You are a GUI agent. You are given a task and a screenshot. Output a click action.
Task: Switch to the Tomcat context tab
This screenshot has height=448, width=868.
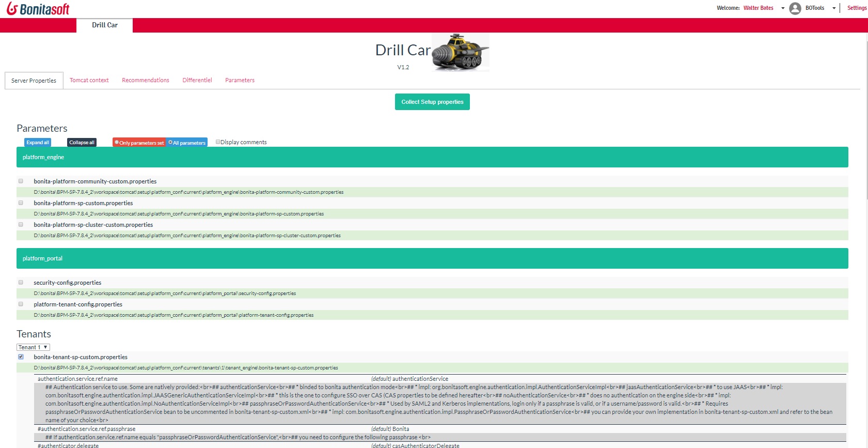pyautogui.click(x=89, y=80)
